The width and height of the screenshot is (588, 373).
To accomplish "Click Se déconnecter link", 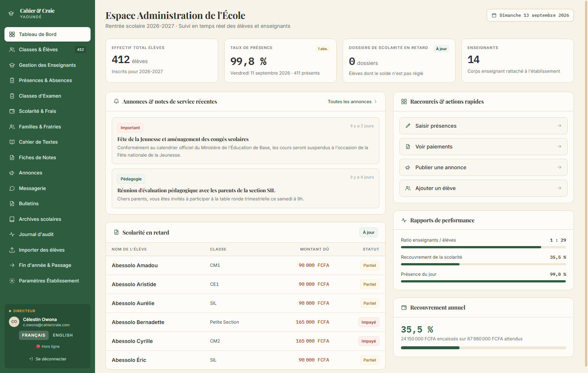I will 48,359.
